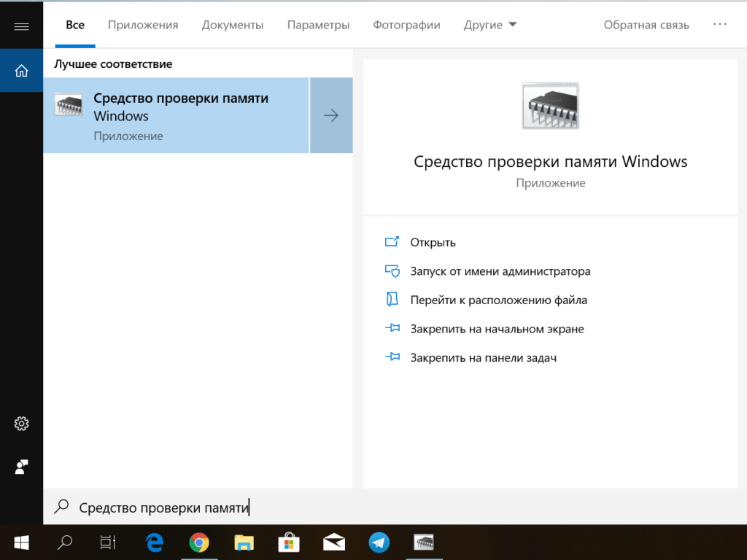Open the three-dots more options menu
The height and width of the screenshot is (560, 747).
pos(720,24)
